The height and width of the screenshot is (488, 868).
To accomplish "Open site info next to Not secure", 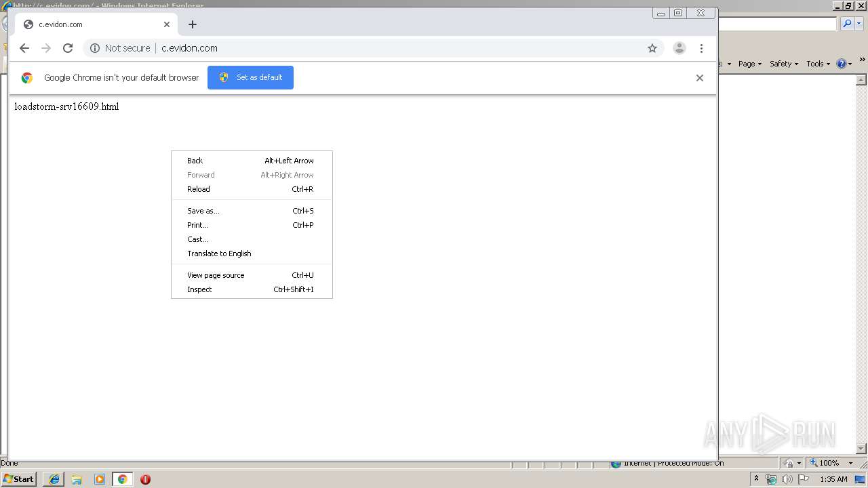I will click(x=95, y=48).
